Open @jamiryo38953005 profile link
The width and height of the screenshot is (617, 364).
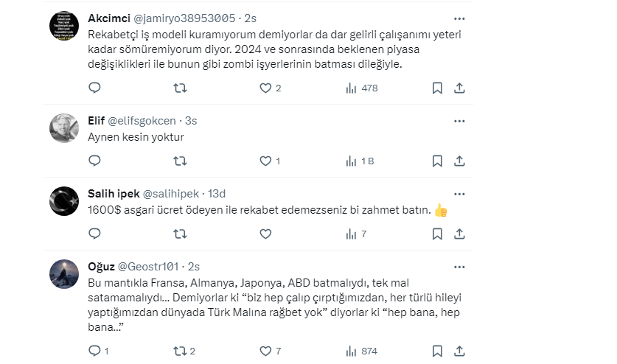pyautogui.click(x=194, y=18)
